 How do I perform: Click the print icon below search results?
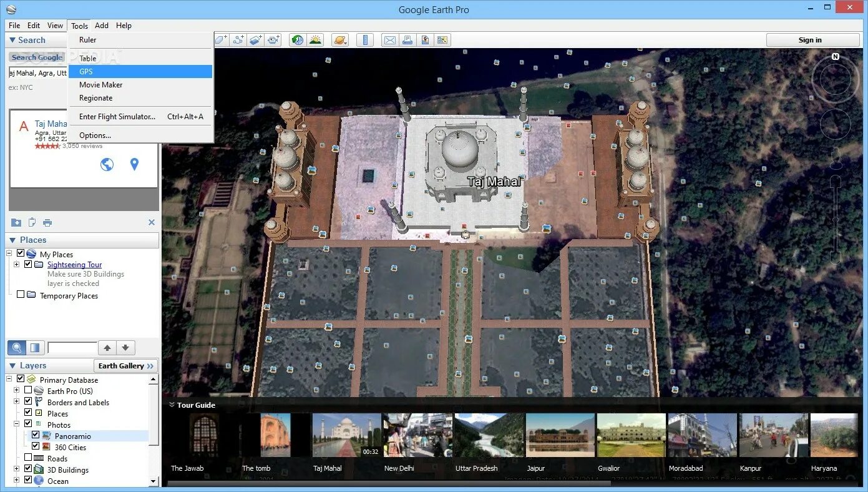coord(47,222)
